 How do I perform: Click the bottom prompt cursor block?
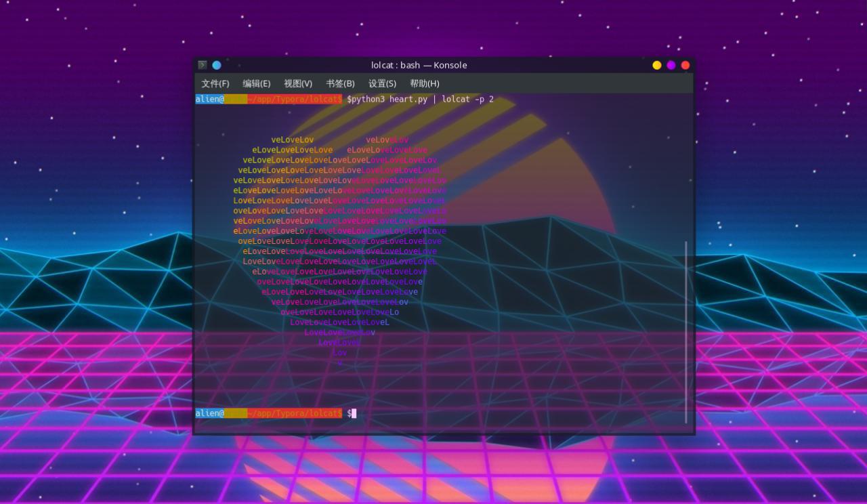point(354,413)
